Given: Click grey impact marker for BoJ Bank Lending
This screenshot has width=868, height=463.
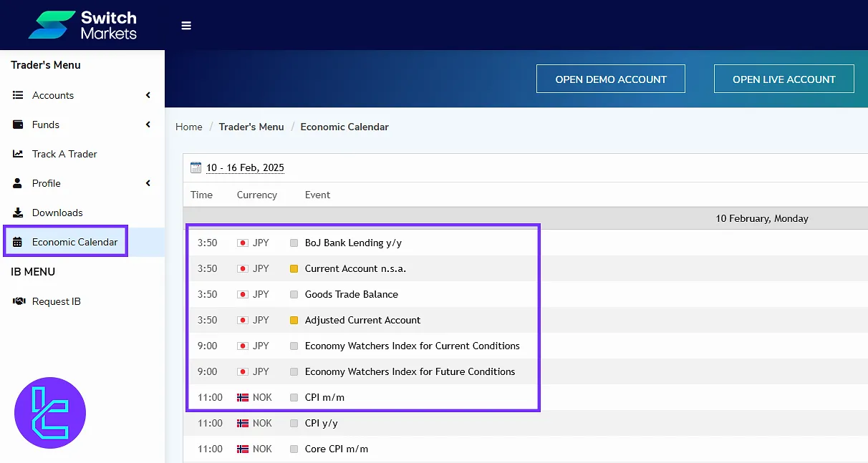Looking at the screenshot, I should point(294,243).
